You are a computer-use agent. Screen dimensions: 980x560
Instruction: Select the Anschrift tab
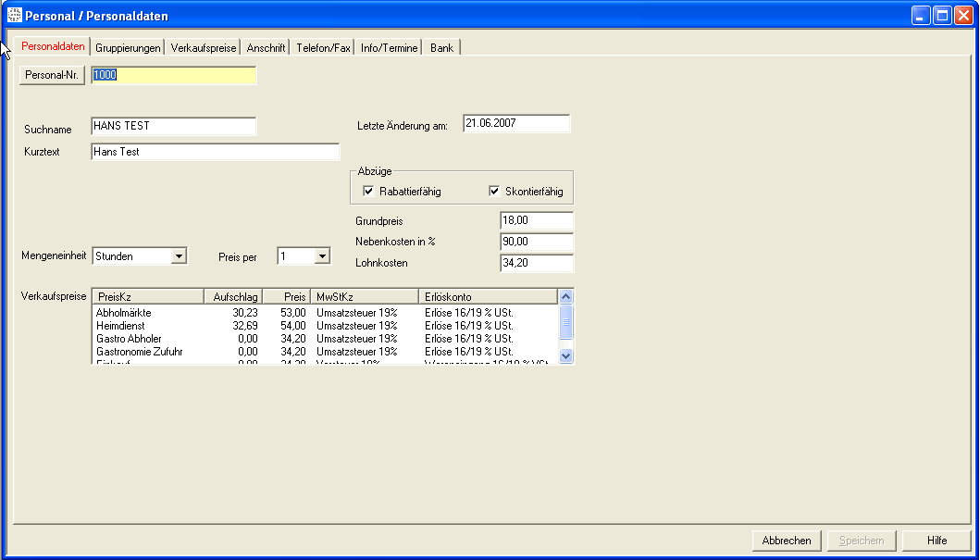(x=266, y=47)
